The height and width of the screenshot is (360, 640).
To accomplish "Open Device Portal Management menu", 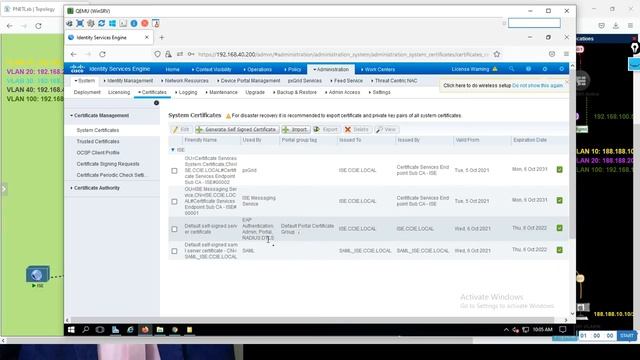I will 249,81.
